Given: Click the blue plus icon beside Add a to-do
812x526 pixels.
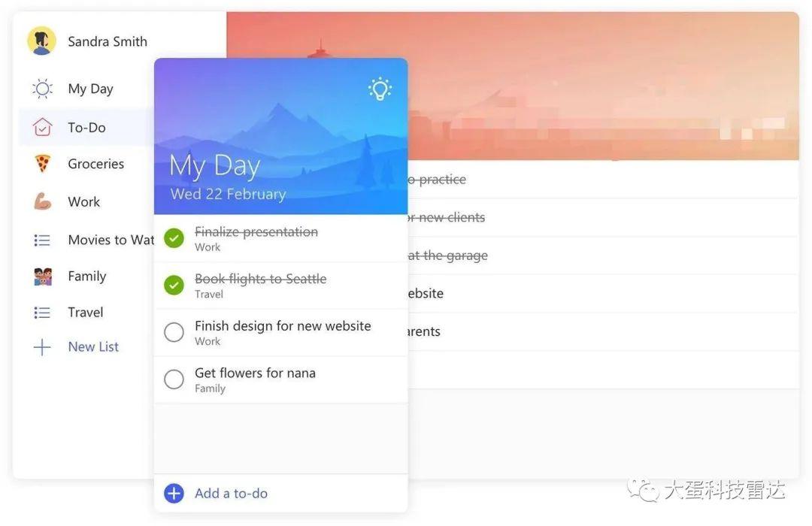Looking at the screenshot, I should click(174, 494).
